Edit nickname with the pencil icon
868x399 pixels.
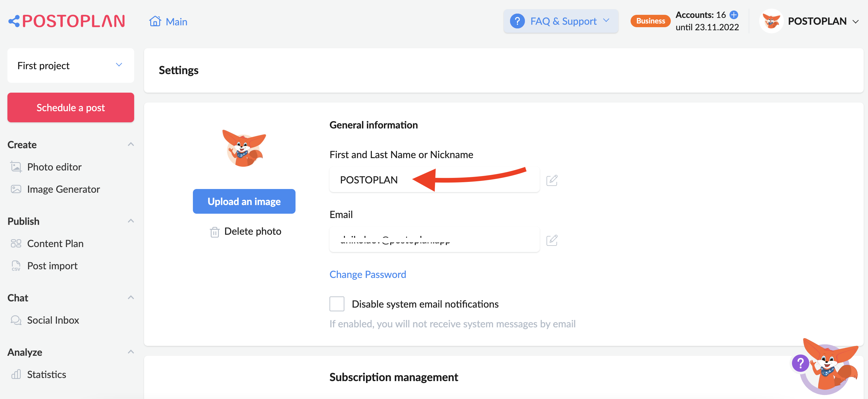[x=551, y=180]
